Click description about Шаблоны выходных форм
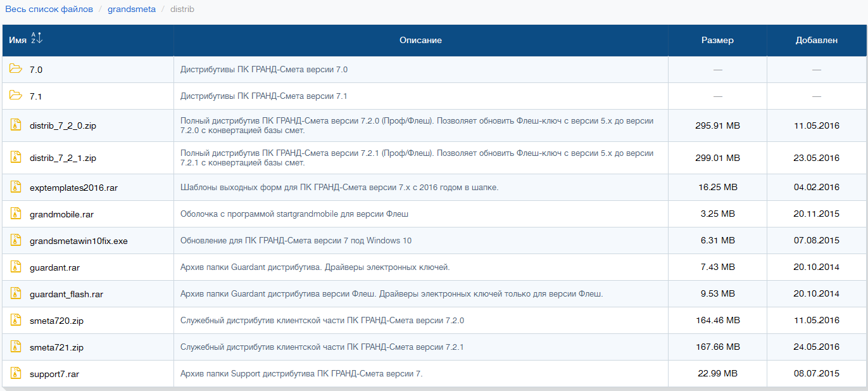The width and height of the screenshot is (868, 391). click(339, 188)
